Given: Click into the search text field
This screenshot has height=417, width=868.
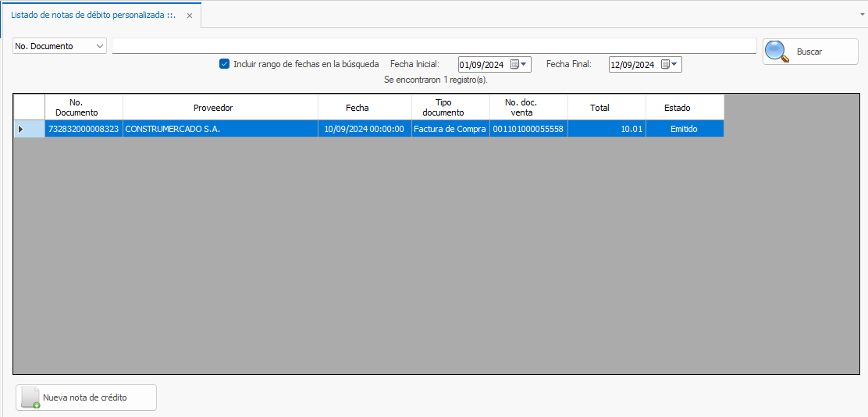Looking at the screenshot, I should point(433,46).
